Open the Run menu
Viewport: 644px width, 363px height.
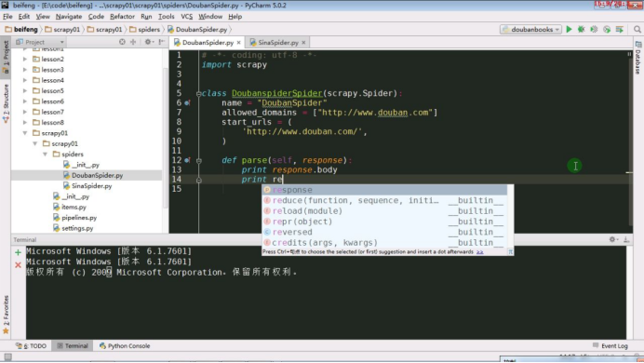pos(146,17)
